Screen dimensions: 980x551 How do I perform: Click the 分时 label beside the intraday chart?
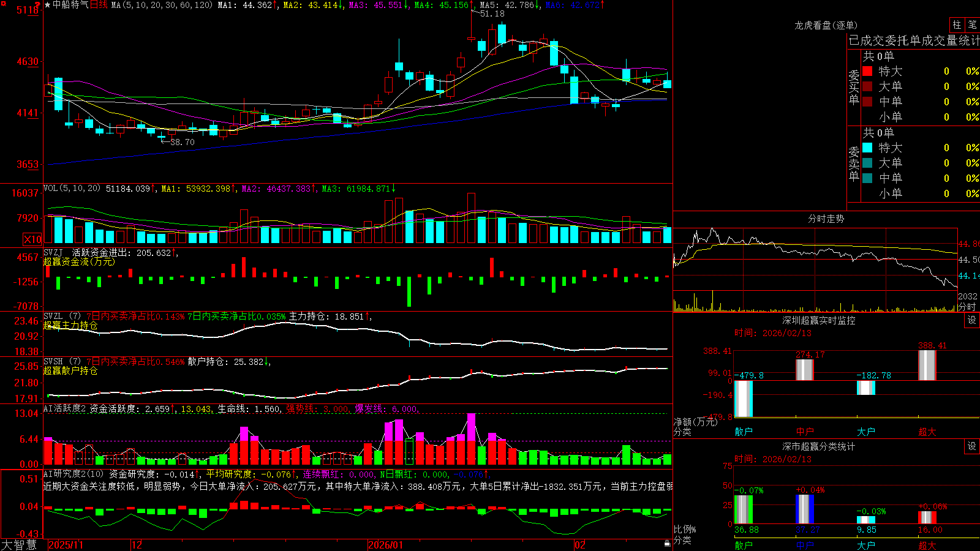click(x=967, y=307)
